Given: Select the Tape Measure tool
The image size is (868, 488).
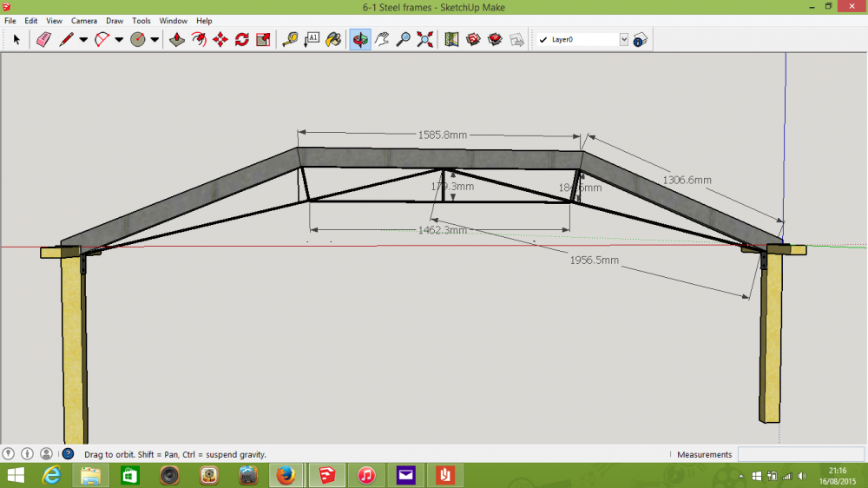Looking at the screenshot, I should [x=290, y=39].
